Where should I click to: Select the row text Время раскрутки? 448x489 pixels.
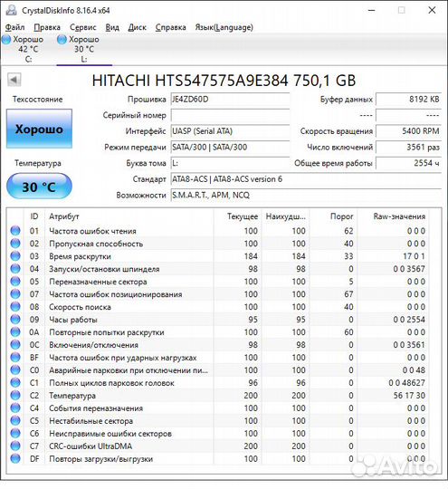[80, 256]
